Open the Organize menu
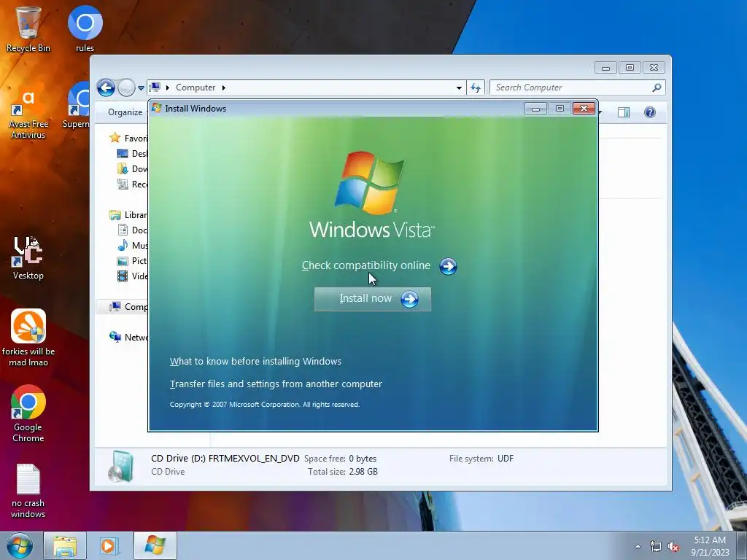Screen dimensions: 747x560 click(x=125, y=112)
